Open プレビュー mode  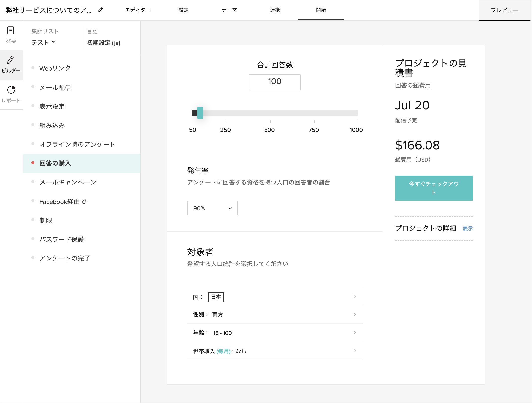(505, 10)
